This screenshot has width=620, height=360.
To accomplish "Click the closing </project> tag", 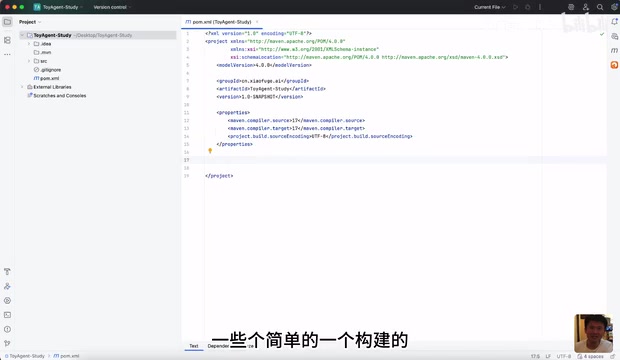I will [x=219, y=176].
